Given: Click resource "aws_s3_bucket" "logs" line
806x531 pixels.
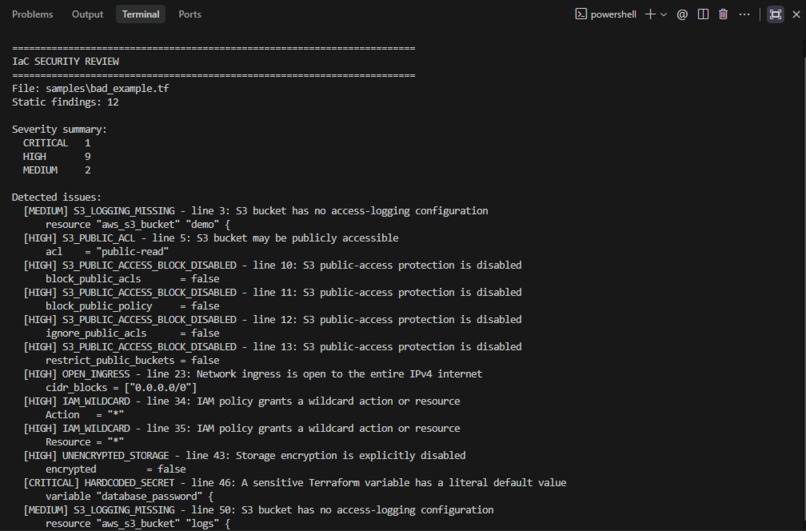Looking at the screenshot, I should coord(138,524).
